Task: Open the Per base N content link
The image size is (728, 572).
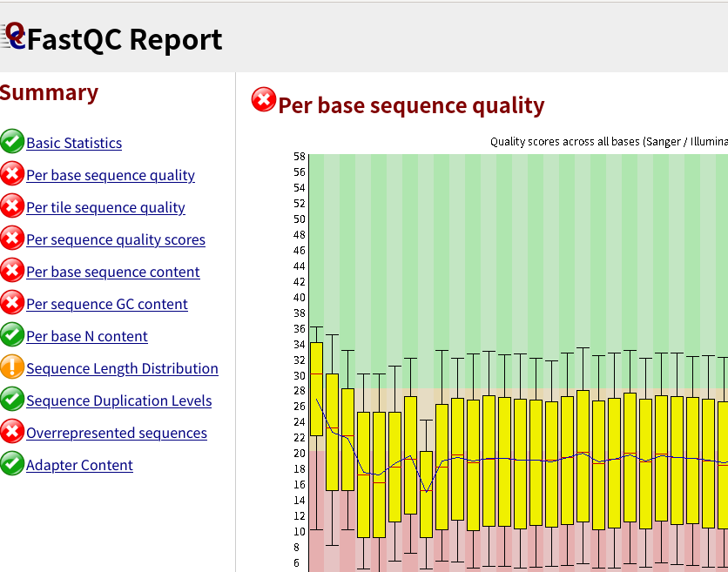Action: click(87, 336)
